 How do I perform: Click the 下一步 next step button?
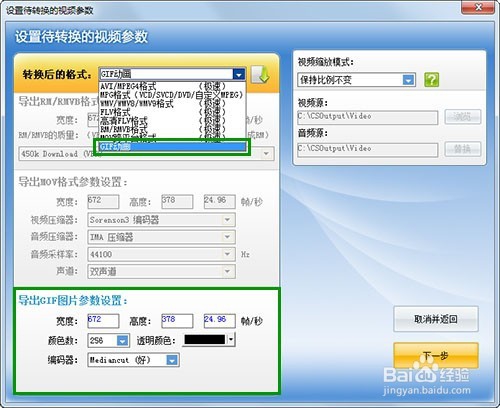tap(436, 356)
